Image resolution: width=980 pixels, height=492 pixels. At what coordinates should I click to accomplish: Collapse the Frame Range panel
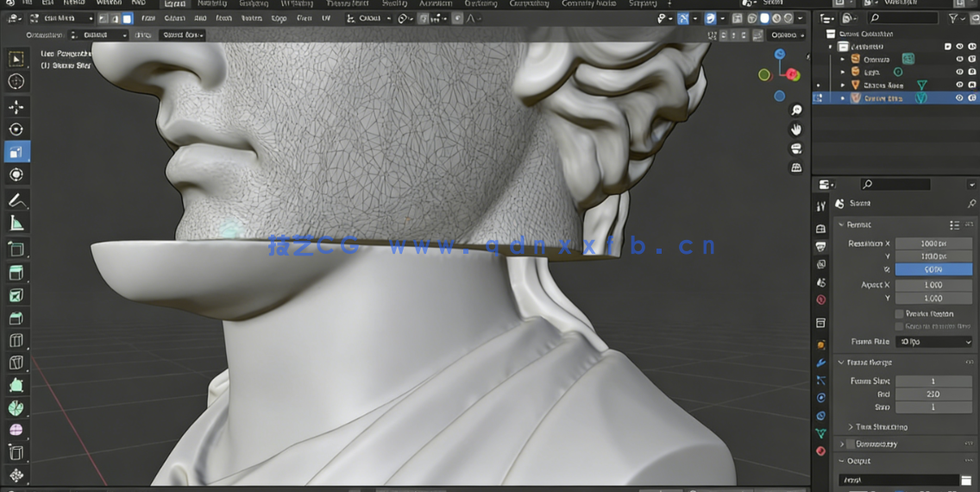[x=841, y=363]
